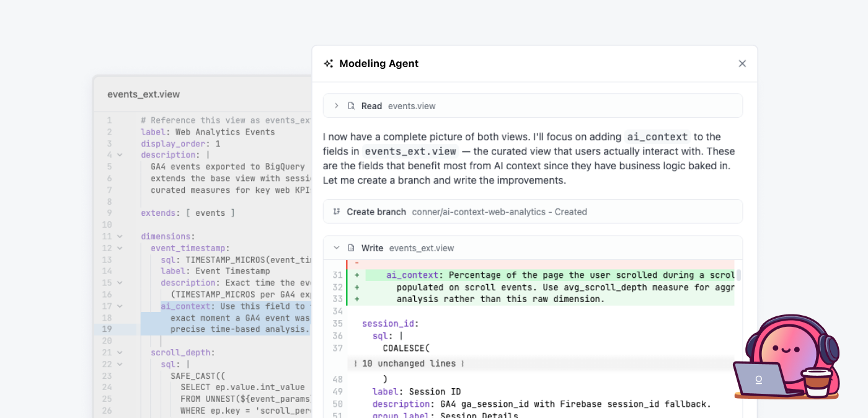Viewport: 868px width, 418px height.
Task: Collapse description fold at line 15
Action: click(120, 283)
